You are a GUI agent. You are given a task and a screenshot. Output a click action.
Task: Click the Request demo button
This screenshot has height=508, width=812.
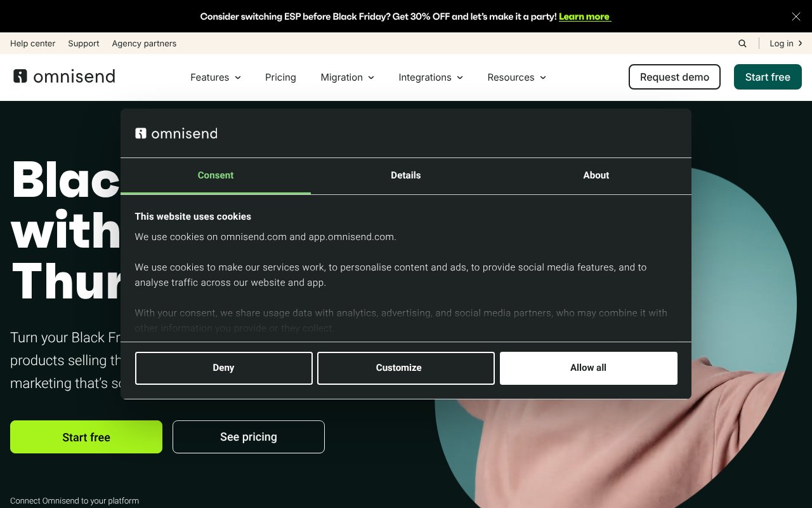(674, 77)
